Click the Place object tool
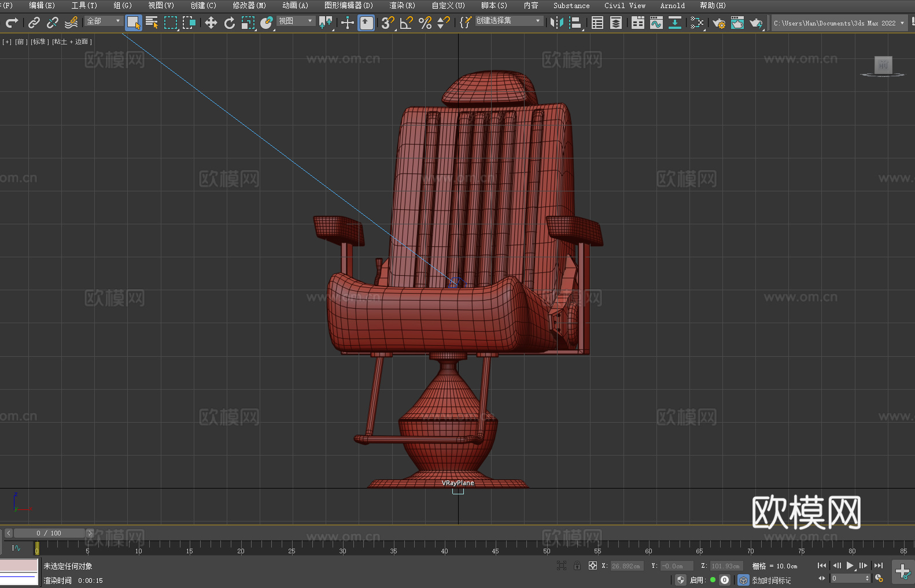The image size is (915, 588). click(267, 23)
